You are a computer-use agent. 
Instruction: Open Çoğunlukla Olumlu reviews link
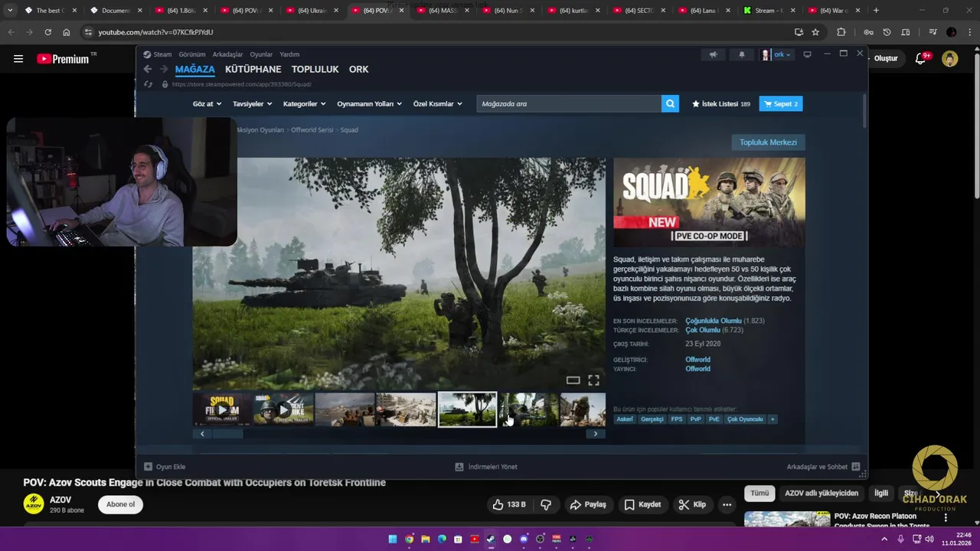pyautogui.click(x=714, y=321)
